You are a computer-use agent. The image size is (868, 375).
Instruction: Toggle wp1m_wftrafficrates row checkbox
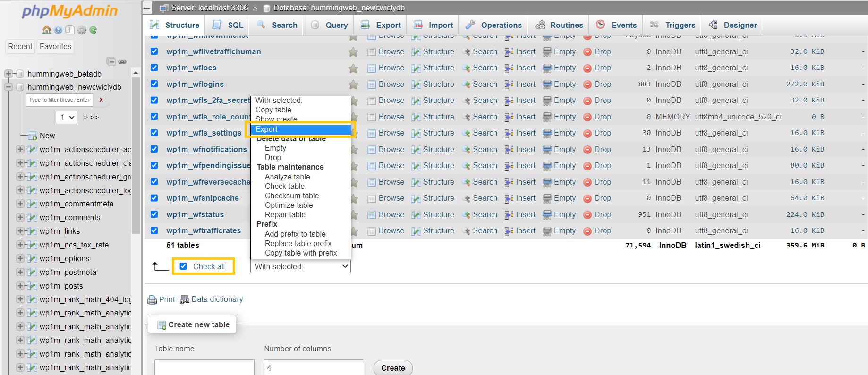tap(154, 230)
